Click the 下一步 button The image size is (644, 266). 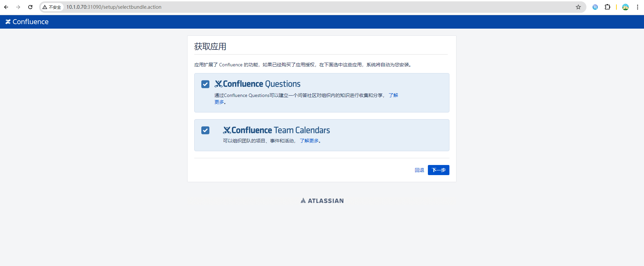pos(438,170)
